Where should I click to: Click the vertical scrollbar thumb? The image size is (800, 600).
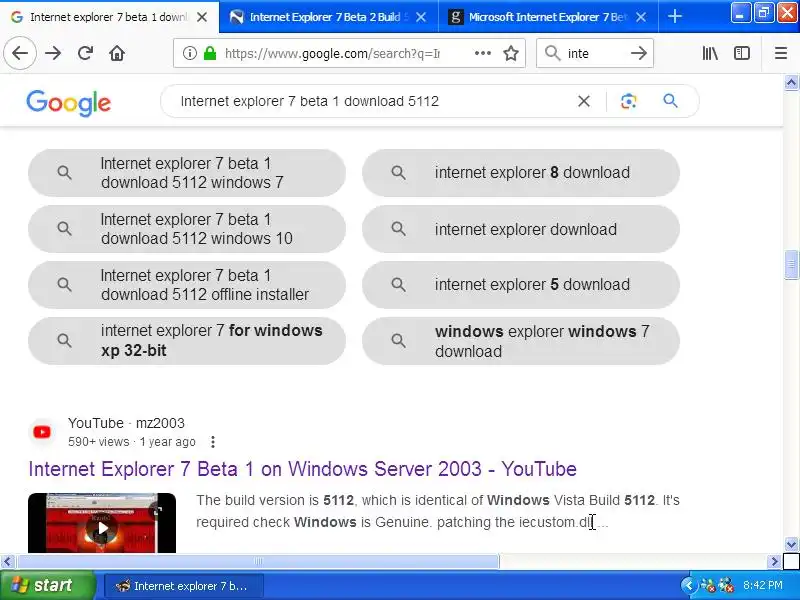pos(791,265)
